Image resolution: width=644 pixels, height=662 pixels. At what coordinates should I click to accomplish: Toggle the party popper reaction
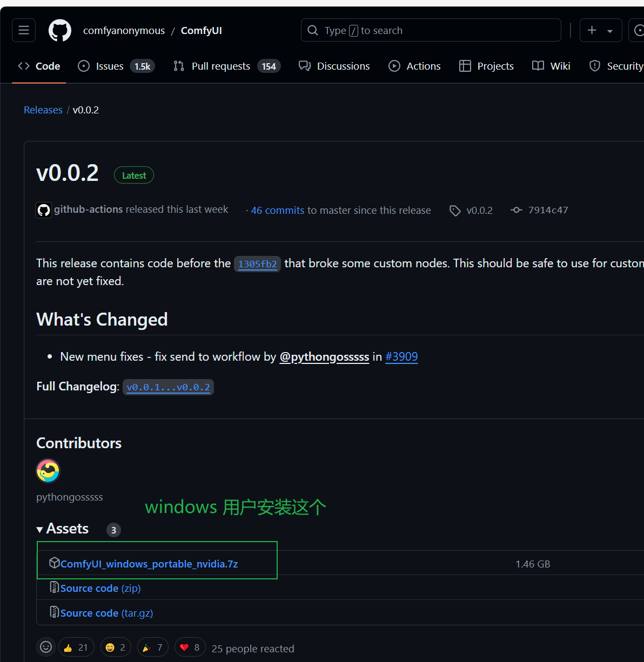[152, 647]
